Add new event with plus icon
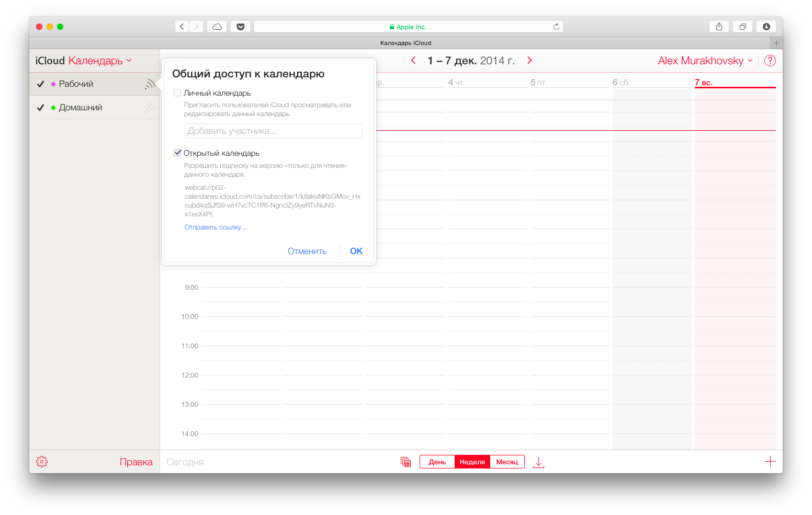 [x=770, y=462]
